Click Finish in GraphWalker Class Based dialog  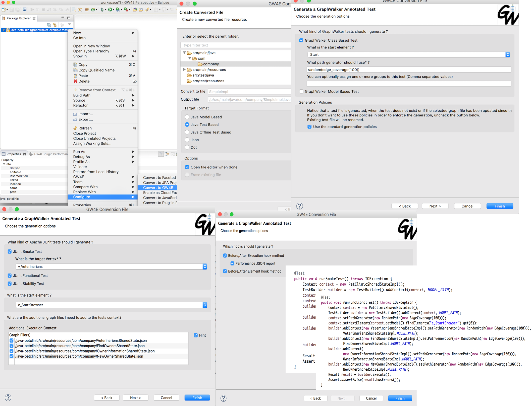tap(499, 206)
